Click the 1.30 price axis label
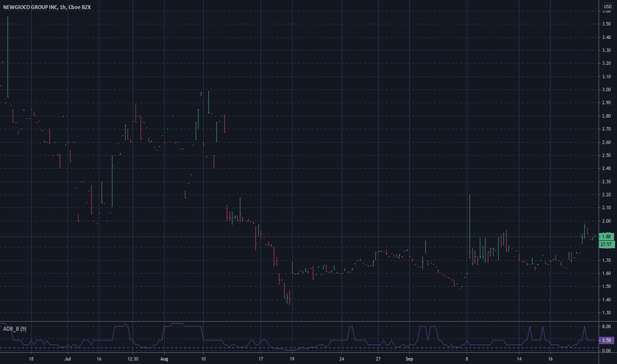 606,313
